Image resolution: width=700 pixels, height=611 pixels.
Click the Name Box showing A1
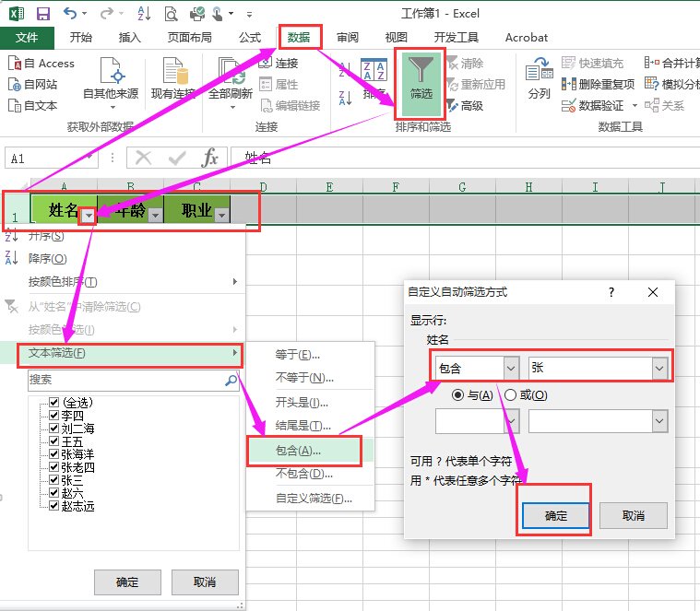(x=52, y=158)
